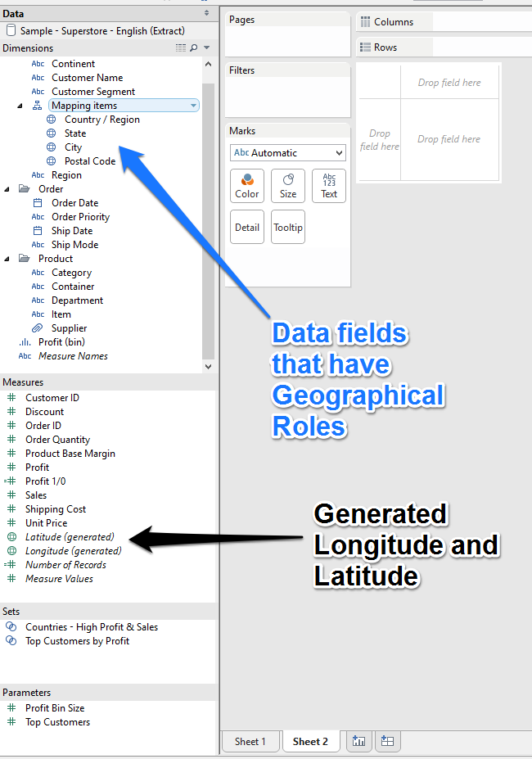Click the set icon for Top Customers by Profit
This screenshot has height=759, width=532.
pos(11,641)
